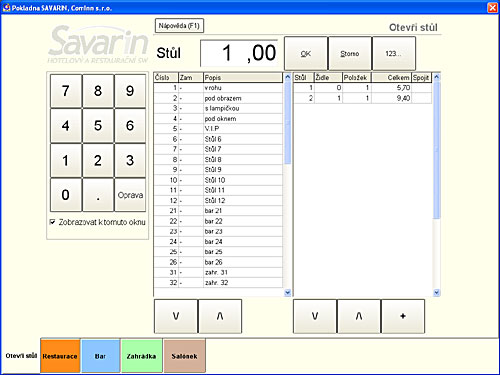500x375 pixels.
Task: Select table row 'bar 24'
Action: [x=218, y=241]
